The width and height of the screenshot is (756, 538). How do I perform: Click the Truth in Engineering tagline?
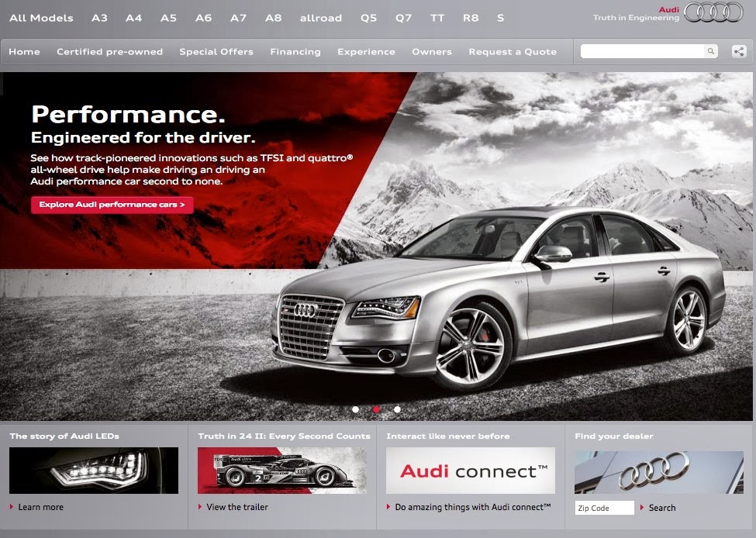pos(636,17)
